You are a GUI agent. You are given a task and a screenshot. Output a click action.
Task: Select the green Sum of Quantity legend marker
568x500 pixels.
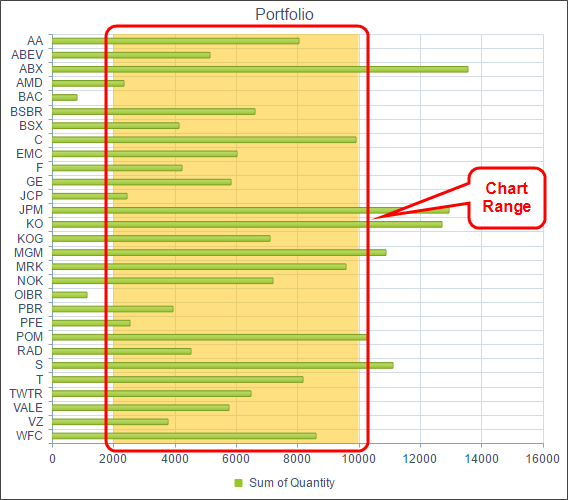point(238,483)
